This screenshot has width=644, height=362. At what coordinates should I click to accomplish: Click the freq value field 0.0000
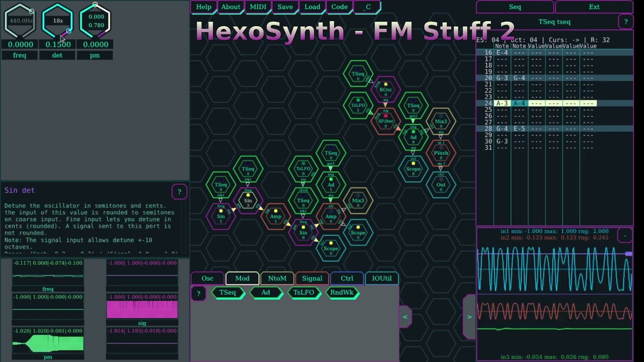20,44
